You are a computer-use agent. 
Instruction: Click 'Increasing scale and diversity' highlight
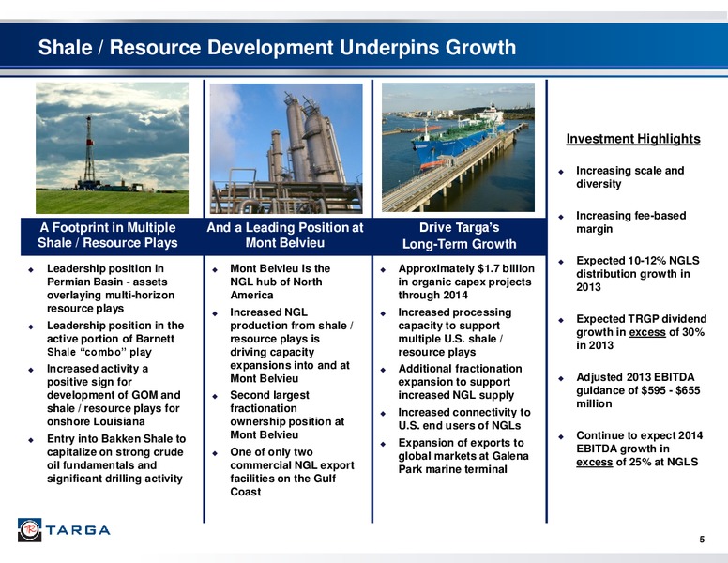[630, 177]
